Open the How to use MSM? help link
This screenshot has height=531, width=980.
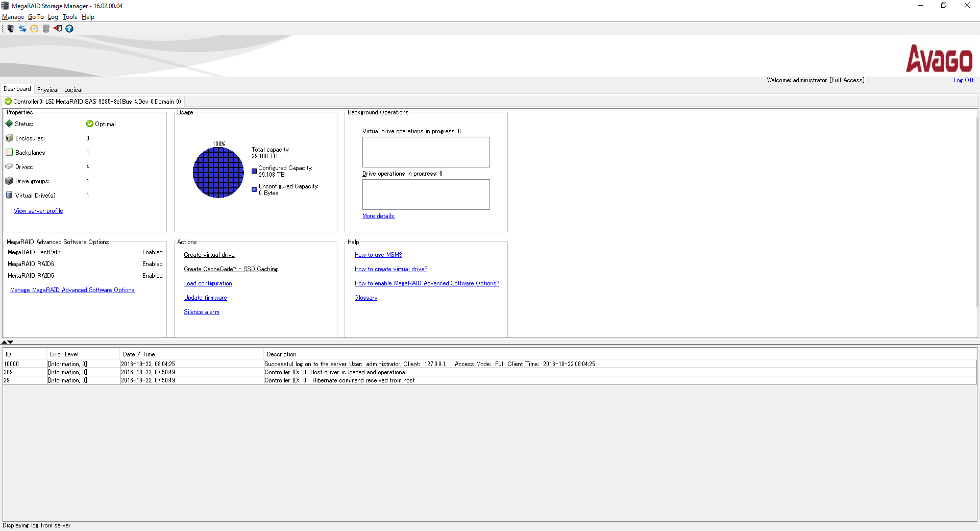(x=378, y=255)
